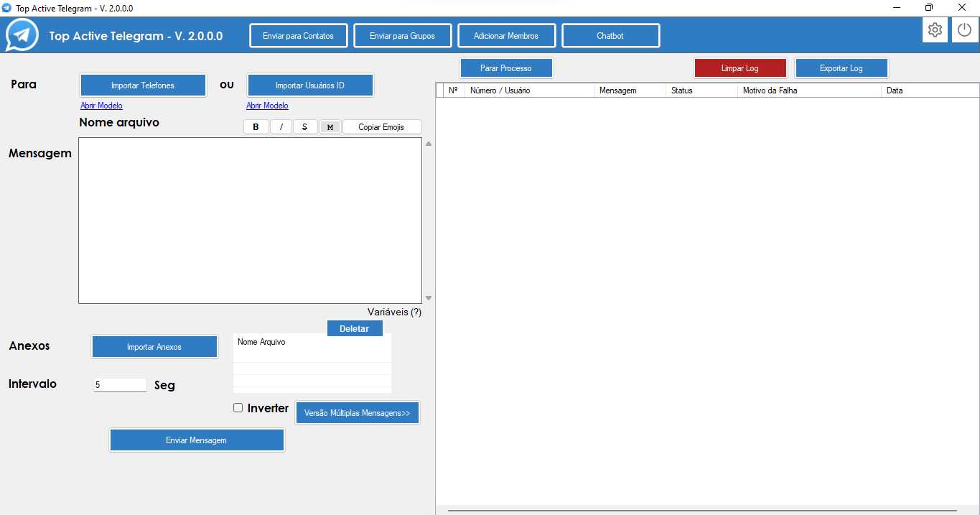The image size is (980, 515).
Task: Minimize the Top Active Telegram window
Action: pos(897,8)
